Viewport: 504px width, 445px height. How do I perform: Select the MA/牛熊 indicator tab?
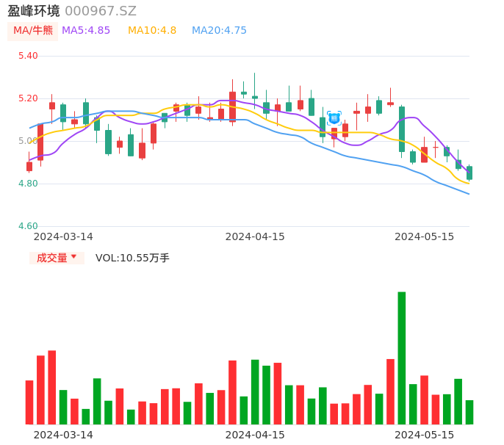coord(33,31)
